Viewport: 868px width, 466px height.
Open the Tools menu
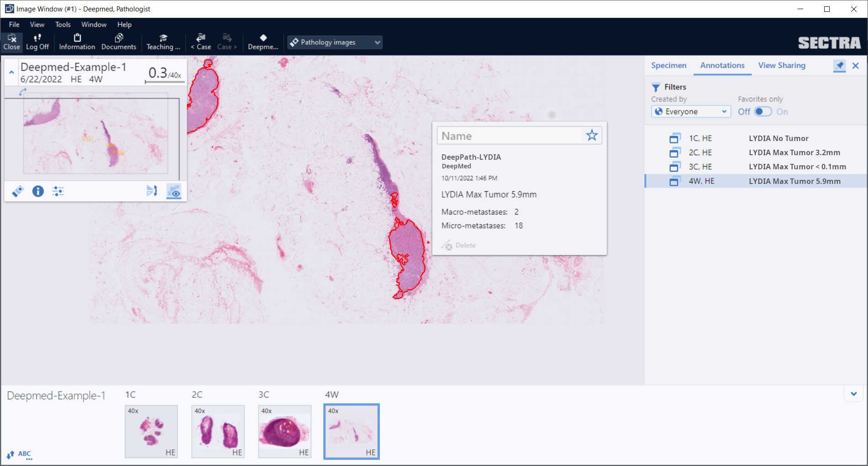tap(63, 25)
